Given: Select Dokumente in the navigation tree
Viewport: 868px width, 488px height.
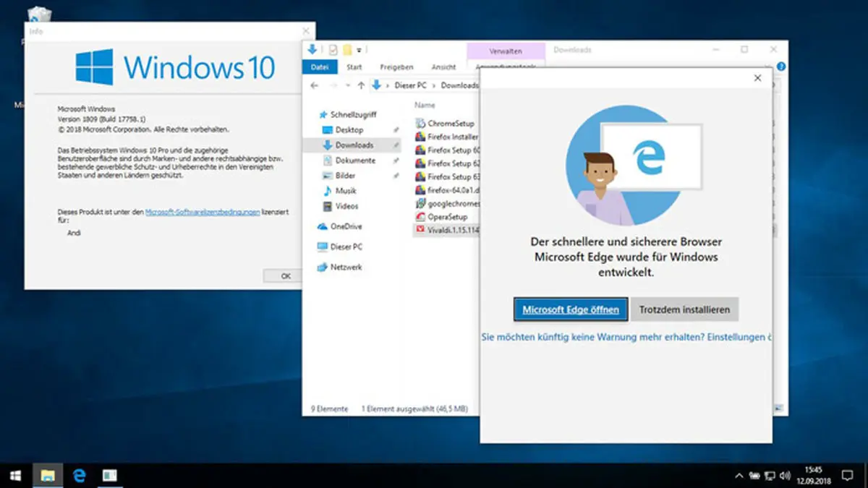Looking at the screenshot, I should click(355, 160).
